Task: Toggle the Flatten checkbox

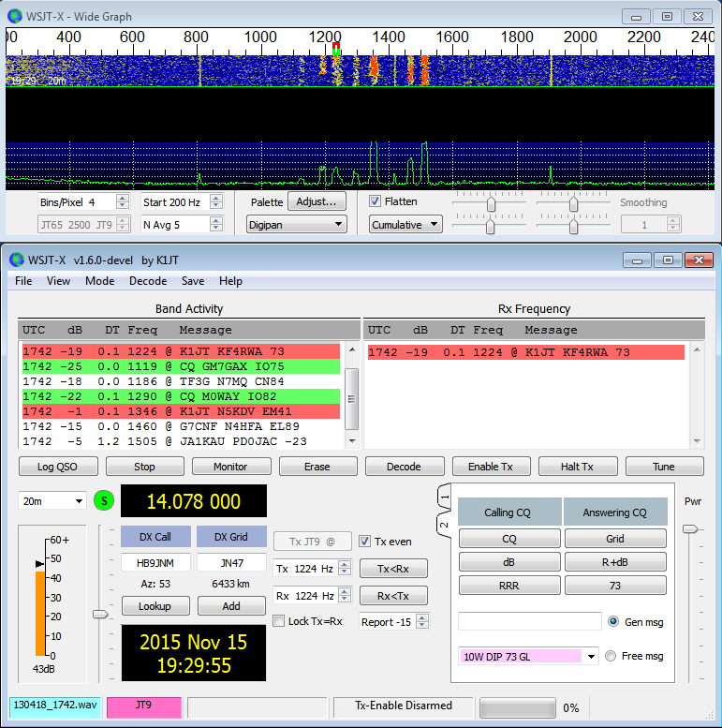Action: click(x=376, y=201)
